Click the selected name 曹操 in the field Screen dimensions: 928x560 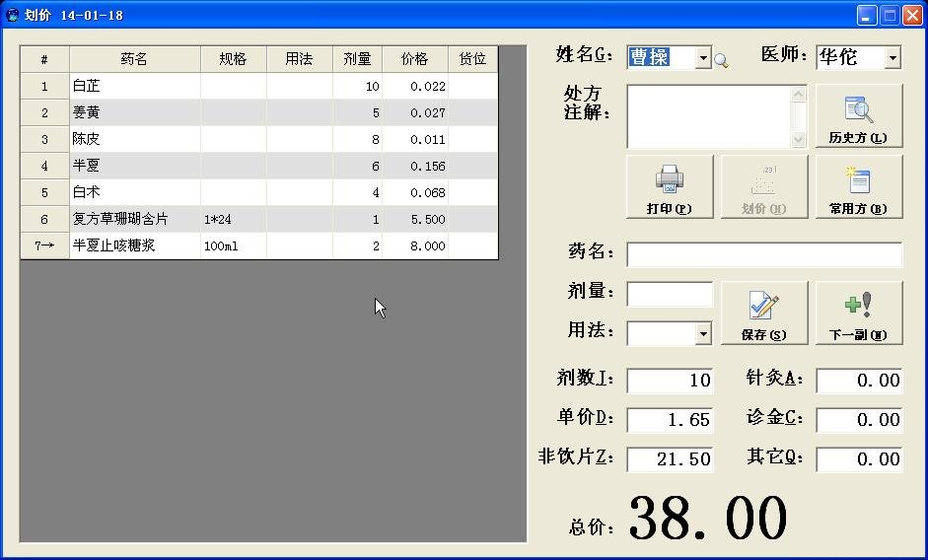649,57
